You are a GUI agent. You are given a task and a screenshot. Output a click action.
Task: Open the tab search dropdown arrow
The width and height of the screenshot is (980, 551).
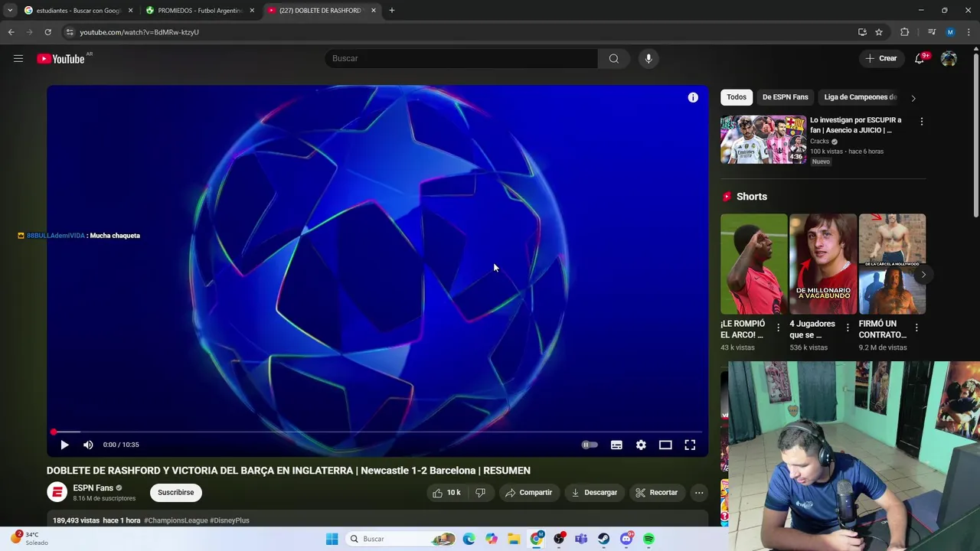[x=10, y=11]
